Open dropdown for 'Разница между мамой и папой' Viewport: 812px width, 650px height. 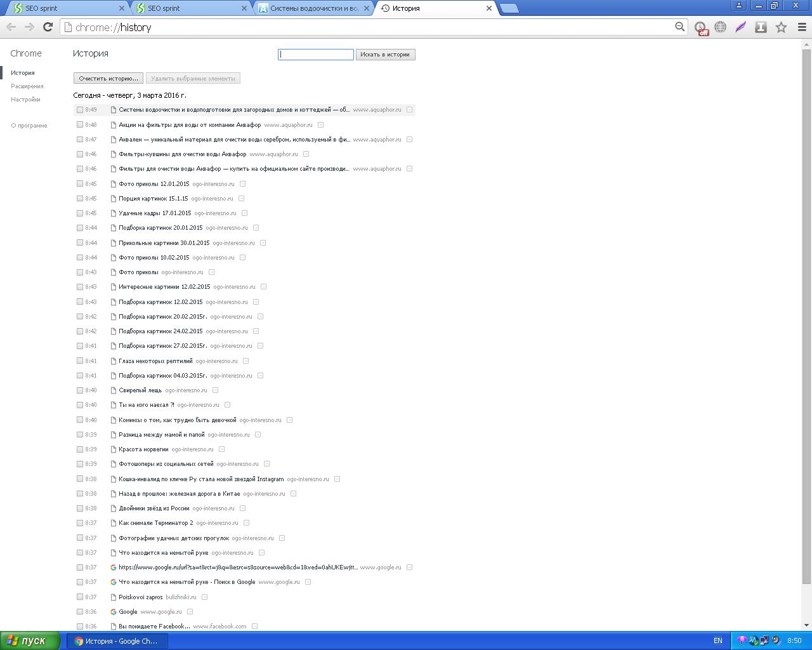coord(258,435)
